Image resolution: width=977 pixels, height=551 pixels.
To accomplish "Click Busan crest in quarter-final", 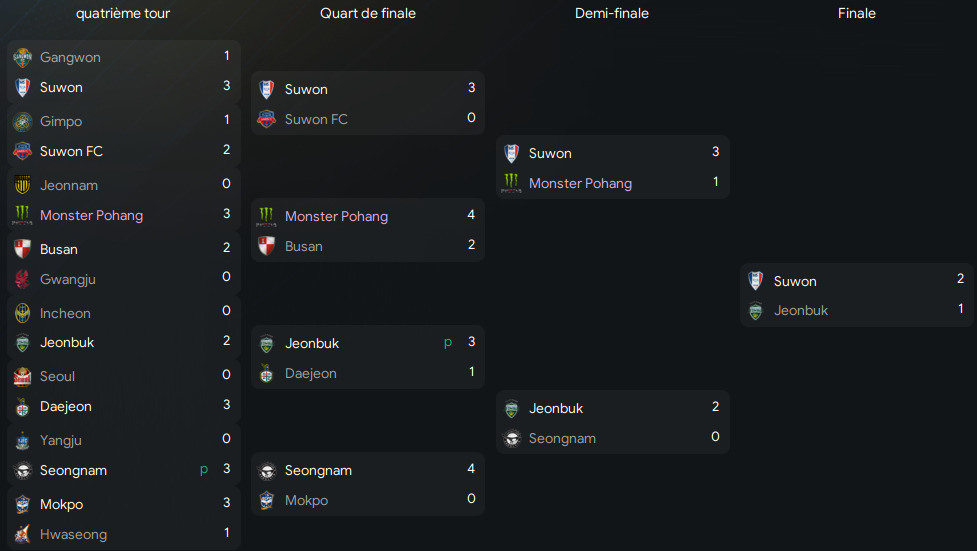I will [267, 246].
